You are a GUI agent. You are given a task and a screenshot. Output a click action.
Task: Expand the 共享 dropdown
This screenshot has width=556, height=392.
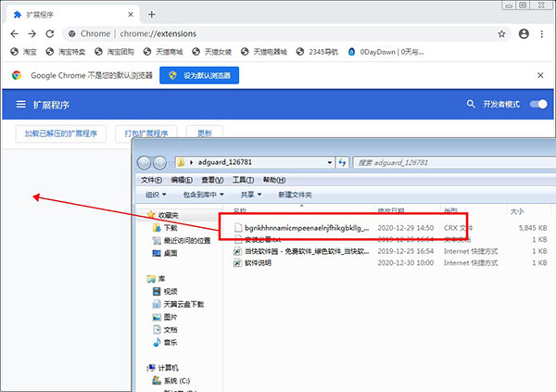click(x=251, y=195)
